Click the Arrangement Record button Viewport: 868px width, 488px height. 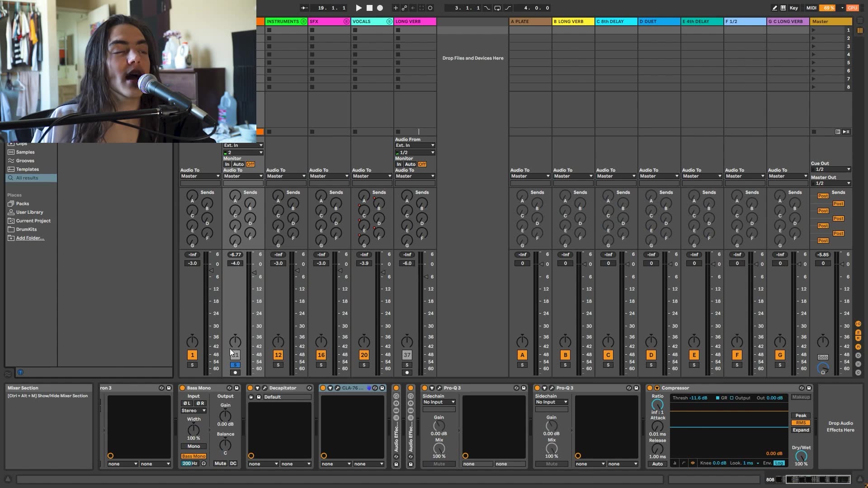point(380,8)
